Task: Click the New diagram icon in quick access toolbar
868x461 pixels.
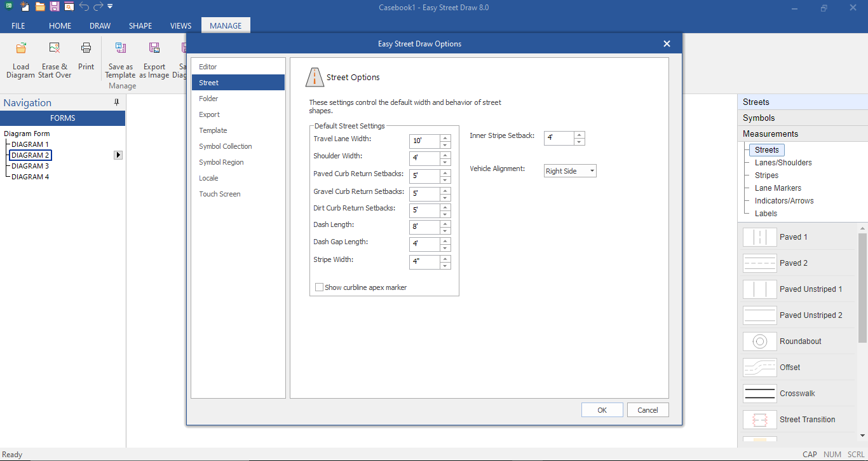Action: tap(24, 7)
